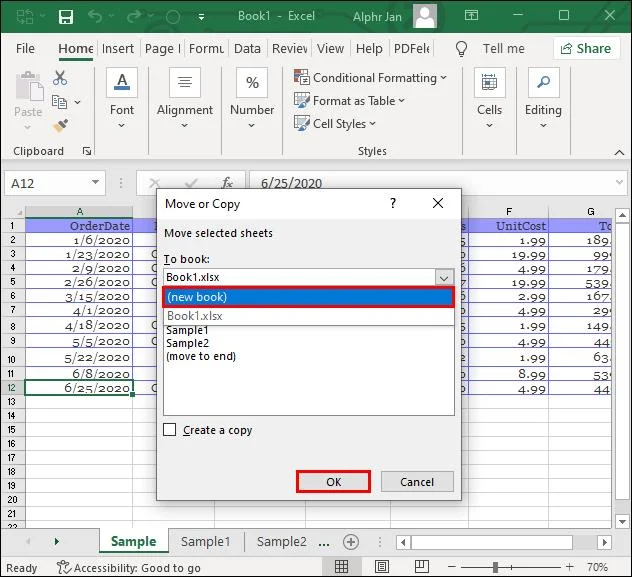Click the zoom slider handle
Image resolution: width=632 pixels, height=577 pixels.
click(495, 567)
